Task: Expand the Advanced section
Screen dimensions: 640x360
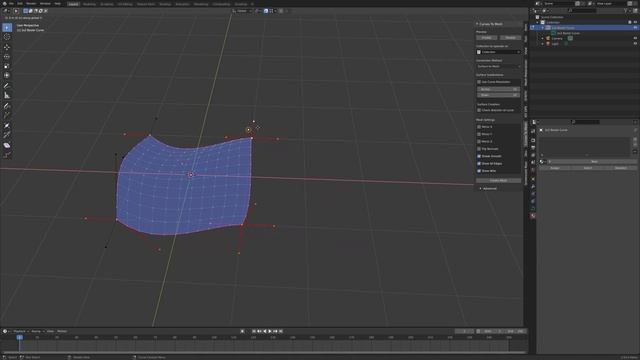Action: (488, 189)
